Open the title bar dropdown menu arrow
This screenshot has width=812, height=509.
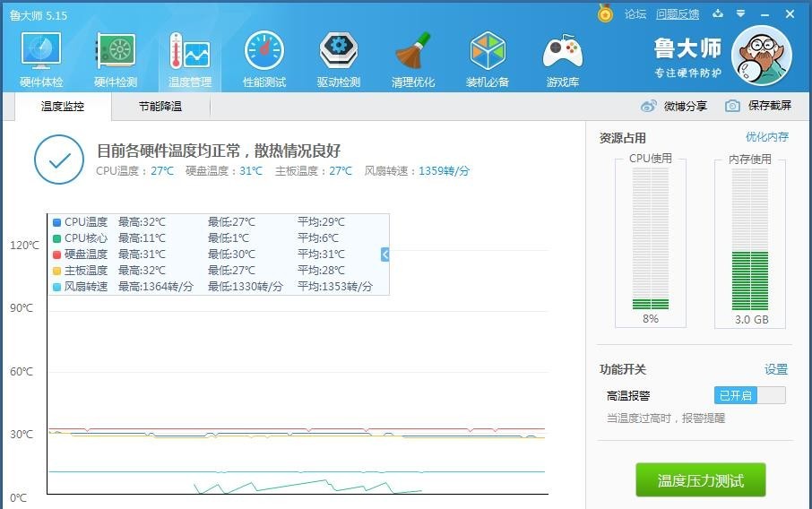(740, 14)
